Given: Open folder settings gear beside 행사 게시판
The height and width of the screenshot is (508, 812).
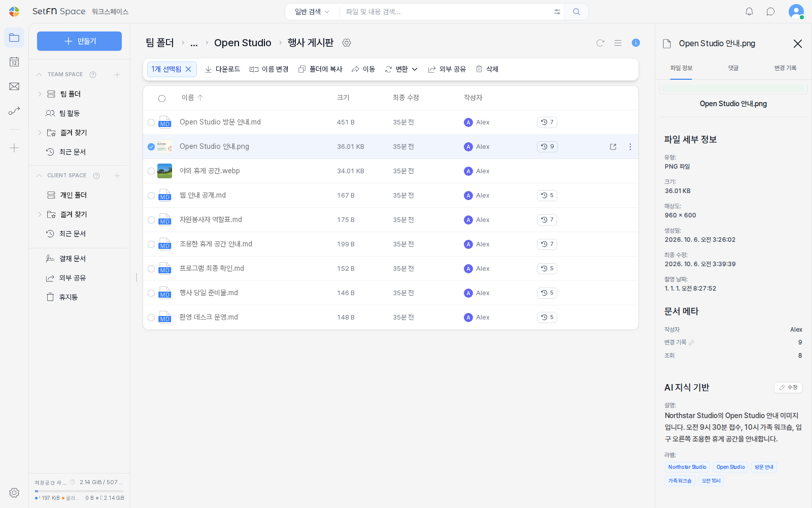Looking at the screenshot, I should click(x=347, y=43).
